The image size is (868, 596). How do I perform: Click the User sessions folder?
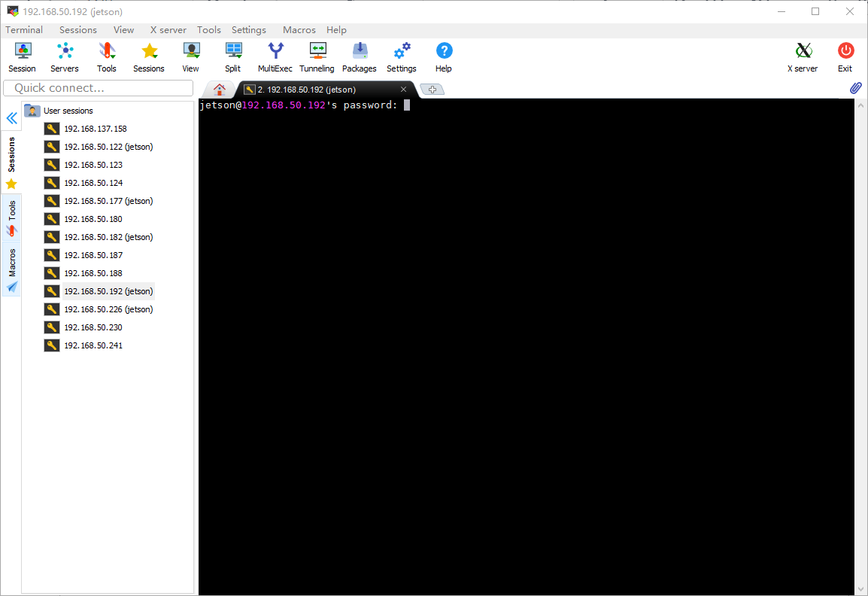click(59, 111)
